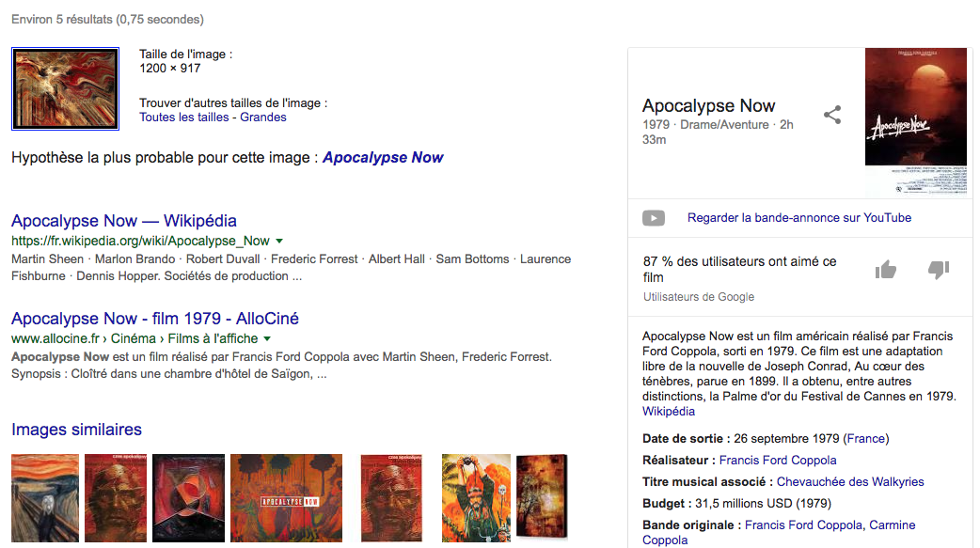Click 'Films à l'affiche' breadcrumb in AlloCiné result

[213, 338]
